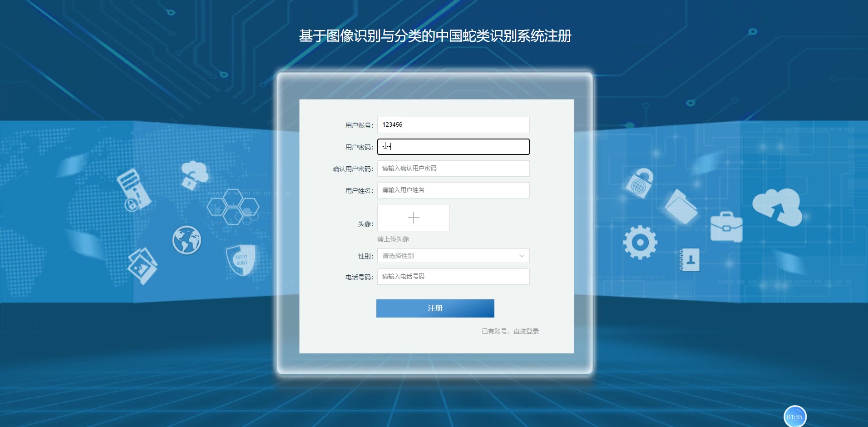868x427 pixels.
Task: Click the shield binary icon on left
Action: pos(241,260)
